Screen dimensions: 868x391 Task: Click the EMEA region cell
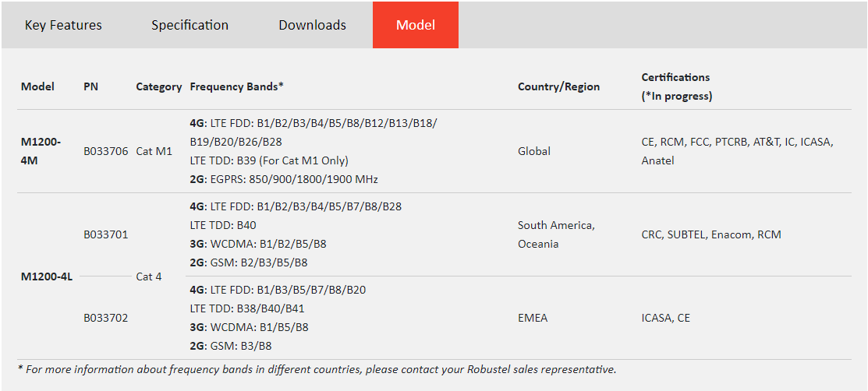click(533, 318)
